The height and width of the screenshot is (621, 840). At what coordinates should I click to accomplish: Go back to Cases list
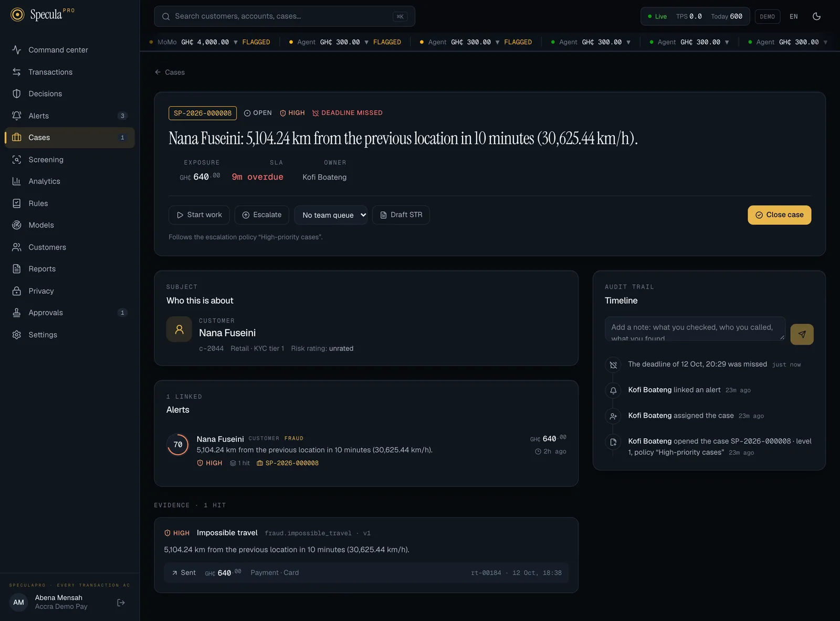tap(170, 73)
